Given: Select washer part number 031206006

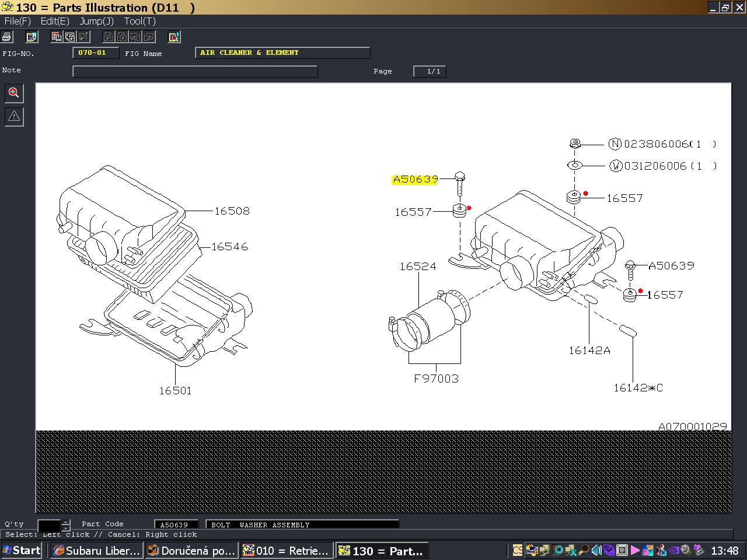Looking at the screenshot, I should [x=655, y=166].
